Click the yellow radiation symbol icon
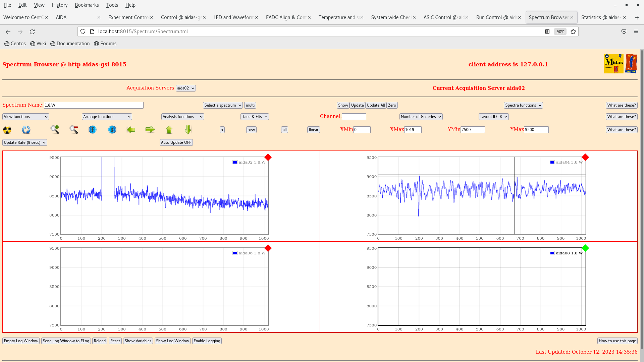644x362 pixels. (x=7, y=130)
